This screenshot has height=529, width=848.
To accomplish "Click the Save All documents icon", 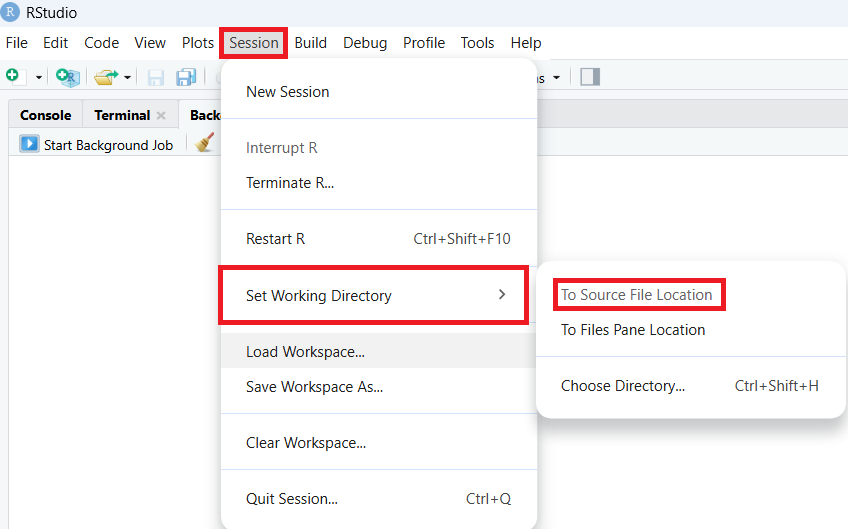I will pyautogui.click(x=186, y=77).
